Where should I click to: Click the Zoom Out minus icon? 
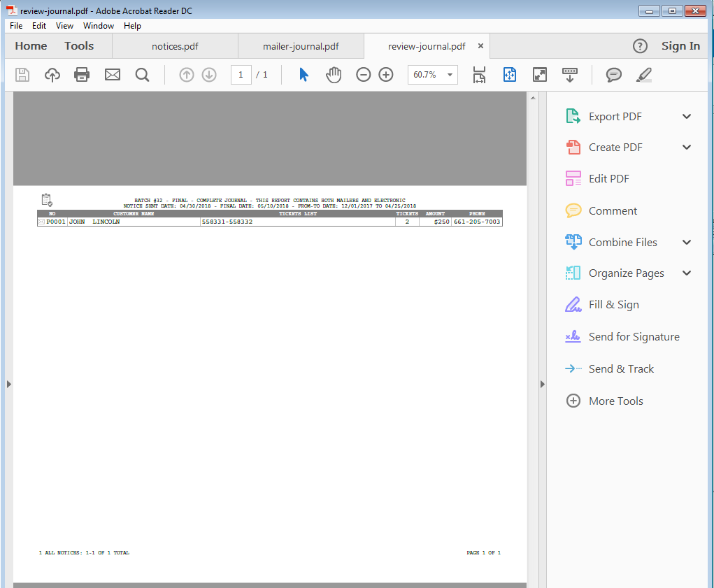coord(363,75)
